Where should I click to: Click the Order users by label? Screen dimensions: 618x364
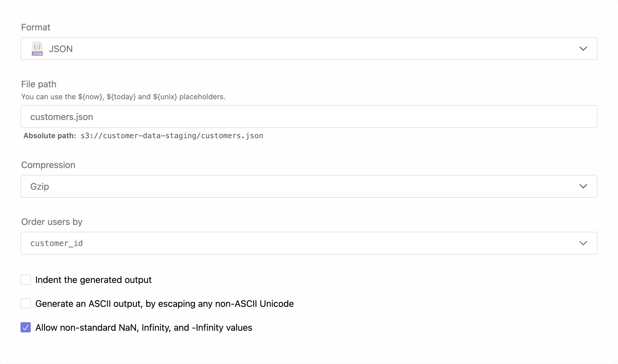51,222
